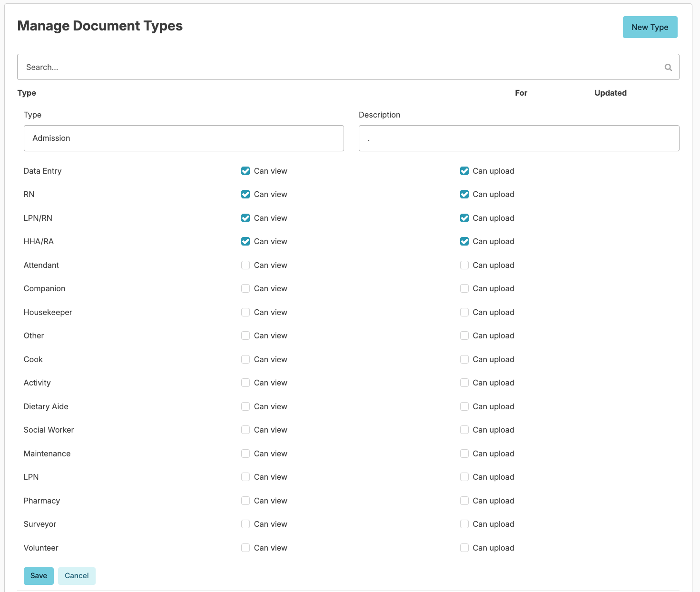Enable Can upload for Attendant
Image resolution: width=700 pixels, height=592 pixels.
(x=464, y=265)
